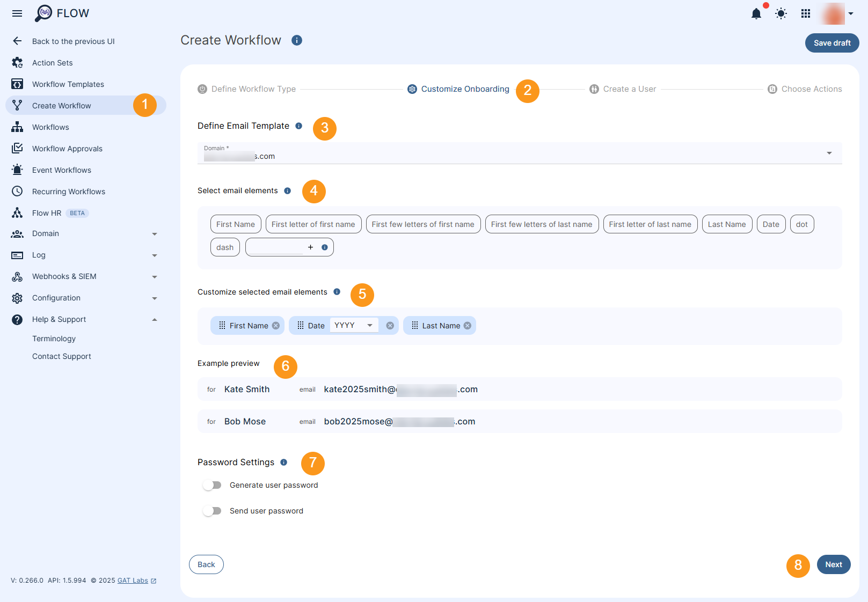This screenshot has height=602, width=868.
Task: View Recurring Workflows
Action: (69, 191)
